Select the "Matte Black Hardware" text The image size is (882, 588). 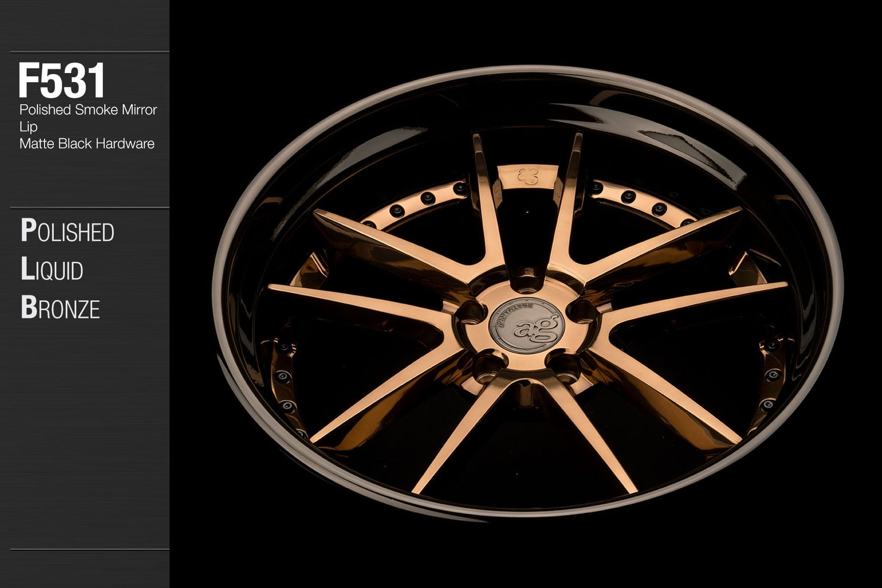pos(87,144)
